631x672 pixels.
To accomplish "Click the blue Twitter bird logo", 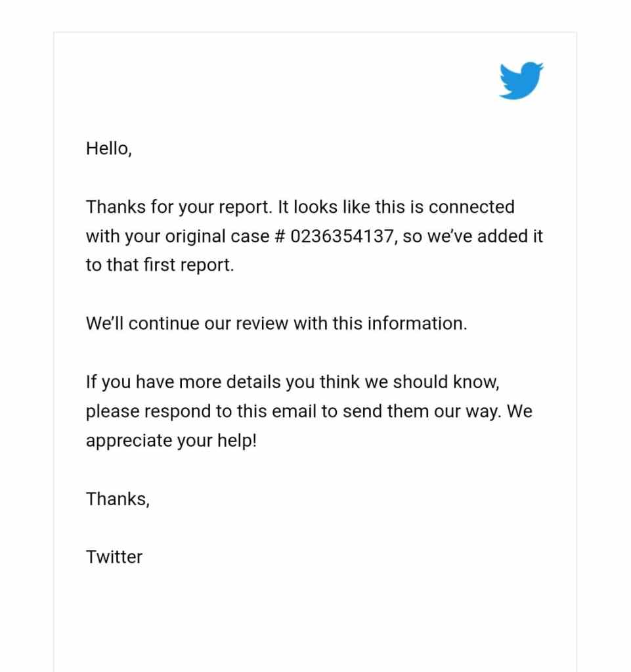I will tap(521, 81).
